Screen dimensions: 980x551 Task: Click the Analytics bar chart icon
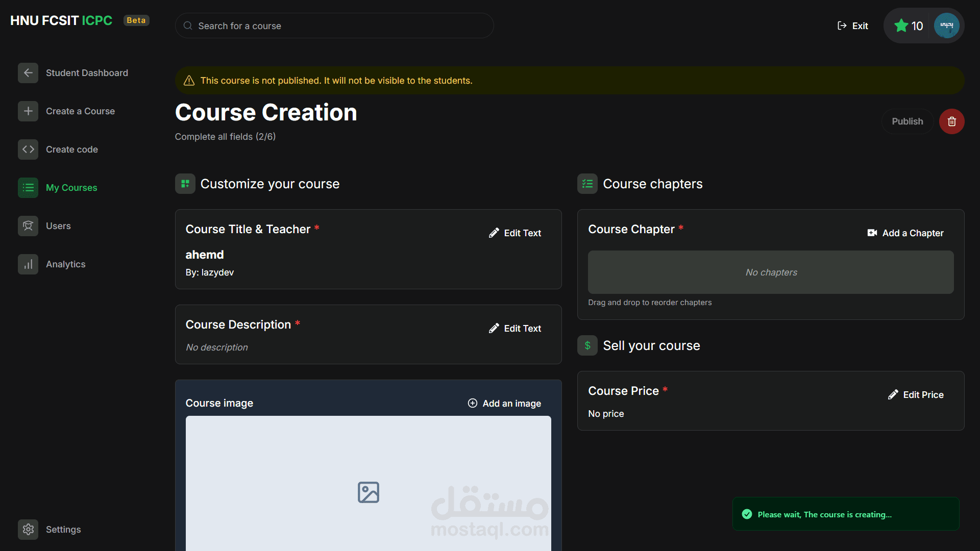[x=28, y=264]
